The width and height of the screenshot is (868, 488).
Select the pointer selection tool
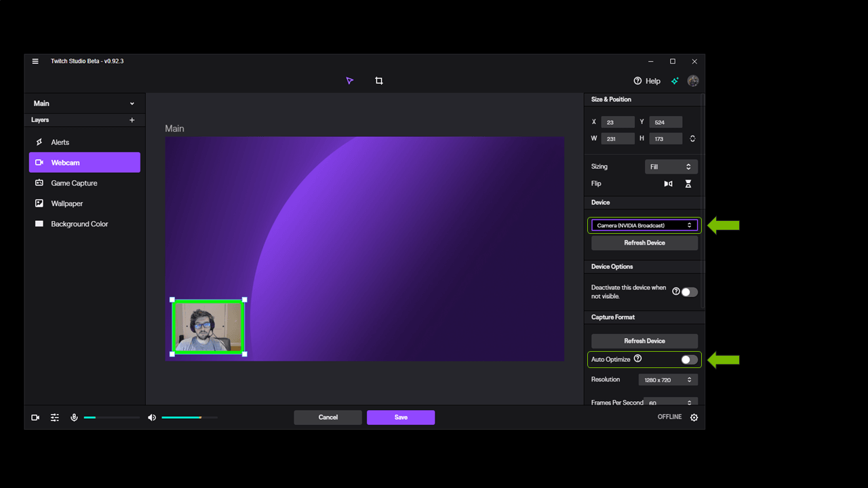(350, 81)
